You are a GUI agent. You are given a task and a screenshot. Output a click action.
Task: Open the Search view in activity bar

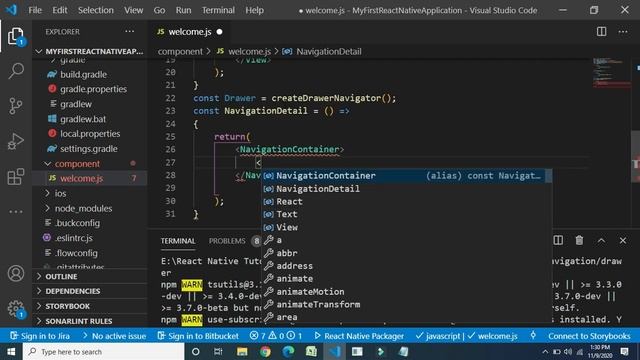[x=16, y=71]
